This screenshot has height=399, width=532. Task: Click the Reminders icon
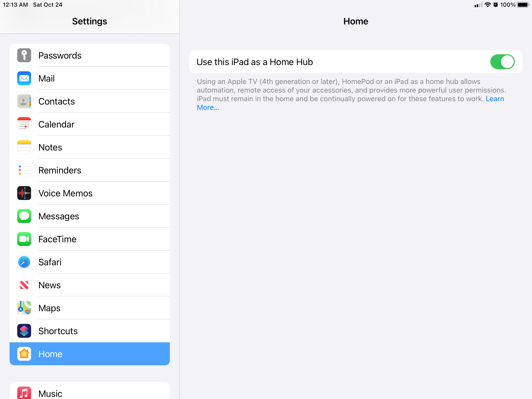[24, 170]
